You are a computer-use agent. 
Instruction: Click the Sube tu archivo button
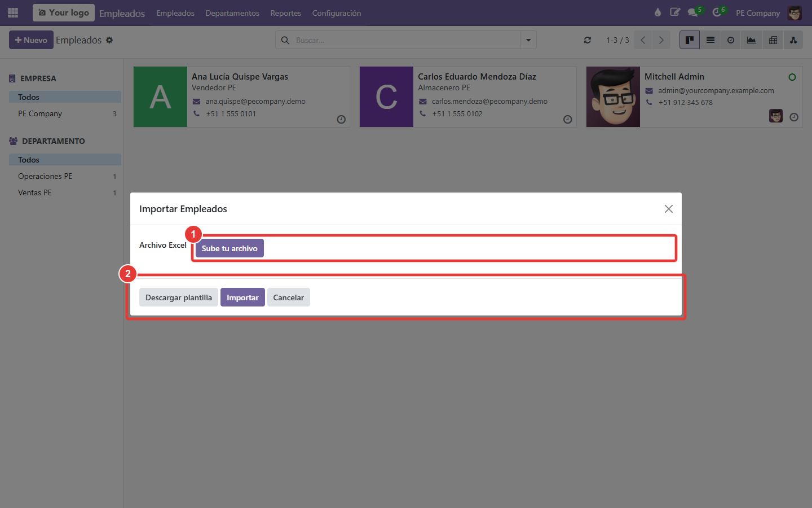coord(230,248)
